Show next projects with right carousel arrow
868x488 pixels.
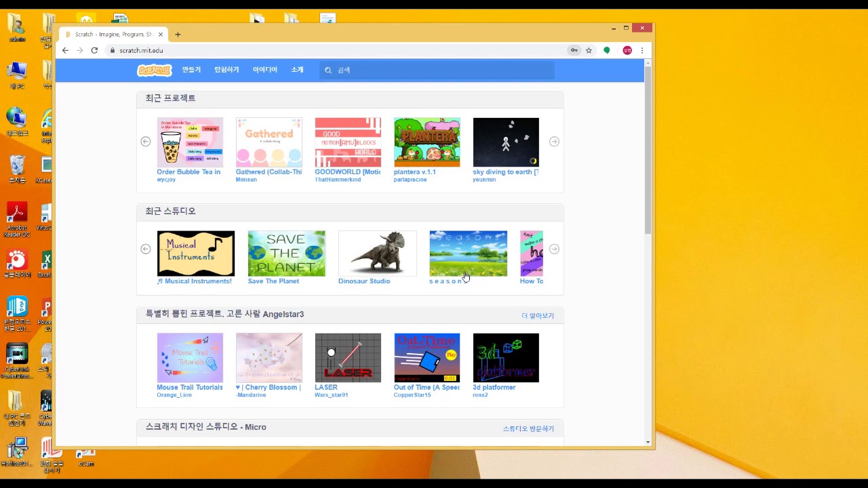[554, 142]
